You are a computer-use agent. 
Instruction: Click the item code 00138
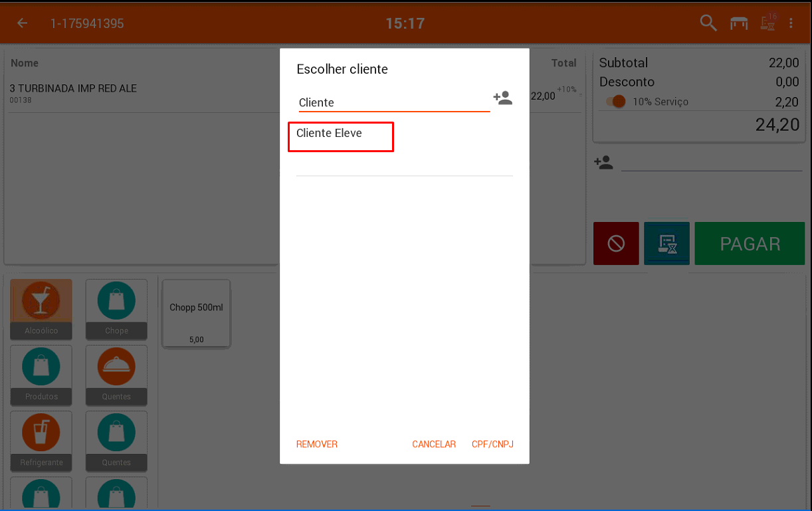pyautogui.click(x=21, y=100)
